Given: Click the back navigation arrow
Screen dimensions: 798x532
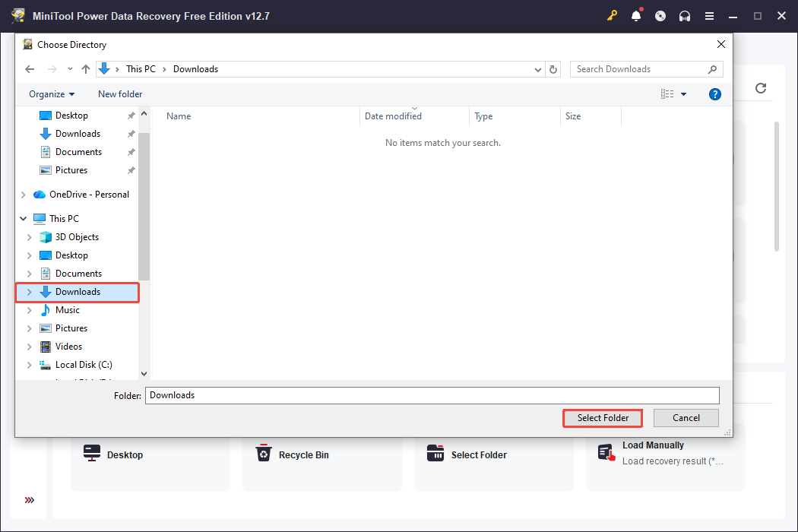Looking at the screenshot, I should tap(30, 69).
